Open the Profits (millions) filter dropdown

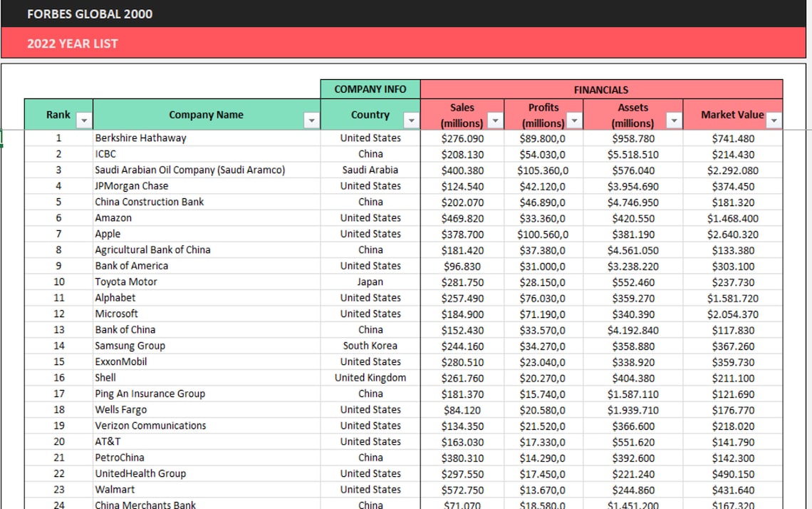click(x=574, y=120)
